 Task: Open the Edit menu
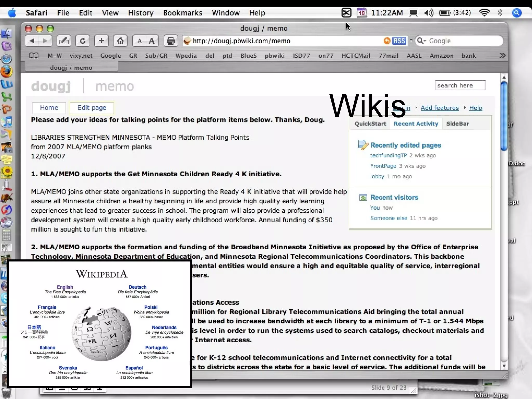85,13
